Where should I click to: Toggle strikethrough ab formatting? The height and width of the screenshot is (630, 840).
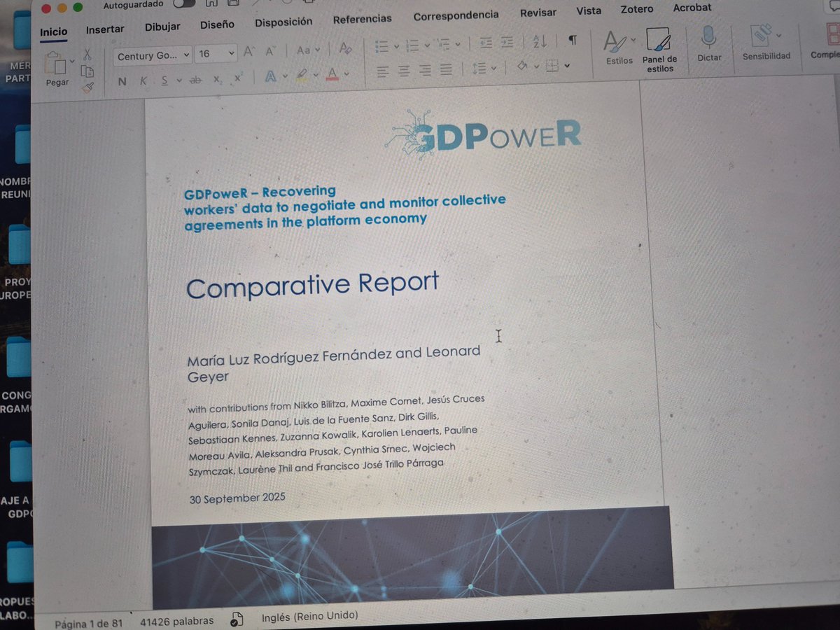coord(195,80)
